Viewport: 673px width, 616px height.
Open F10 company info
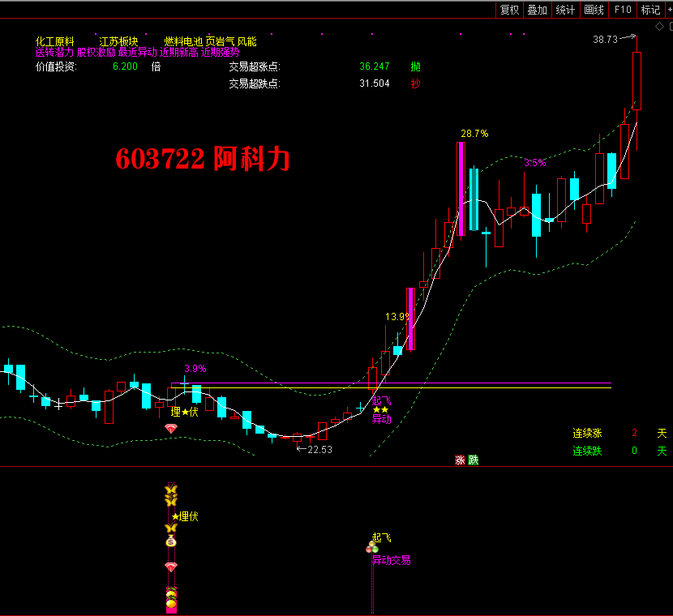623,10
